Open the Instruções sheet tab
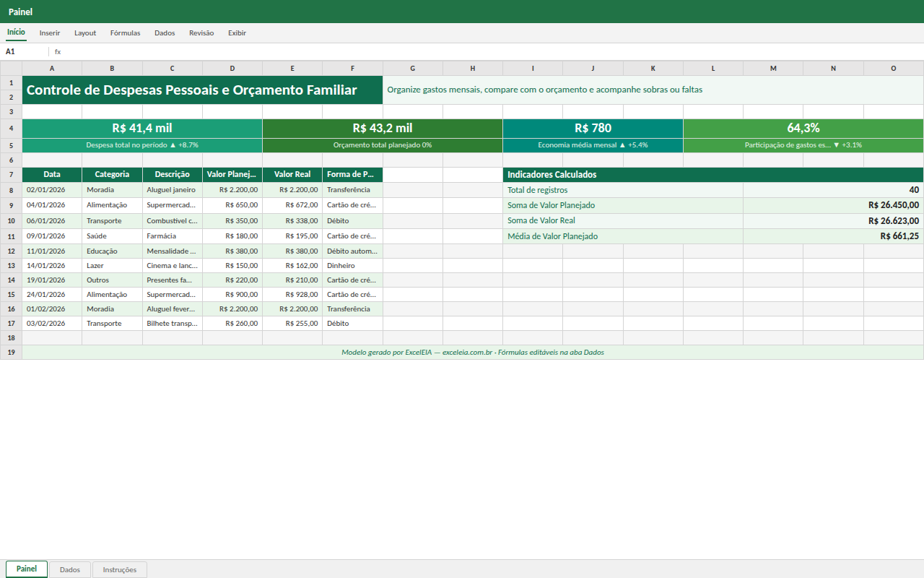 [x=120, y=570]
